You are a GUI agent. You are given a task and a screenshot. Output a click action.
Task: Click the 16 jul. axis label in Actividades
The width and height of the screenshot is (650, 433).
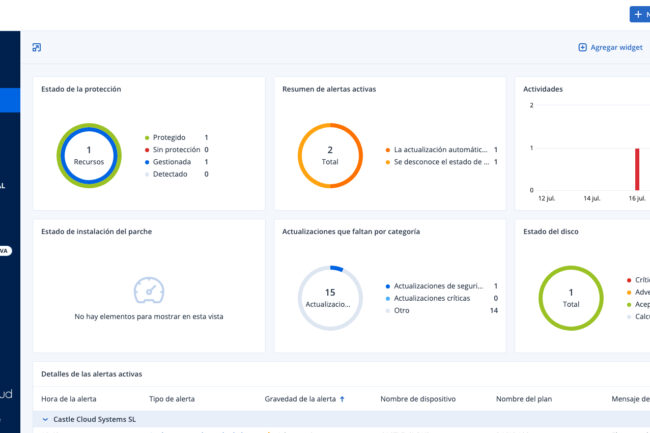click(637, 198)
